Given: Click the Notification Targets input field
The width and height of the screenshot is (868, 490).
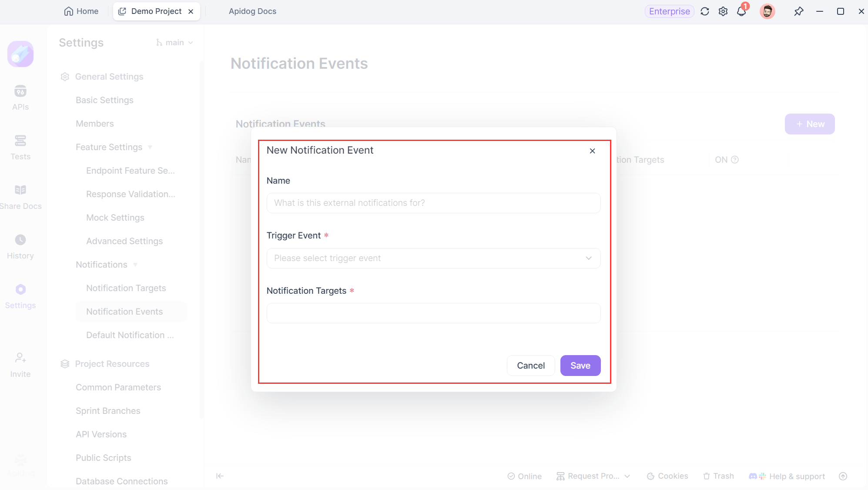Looking at the screenshot, I should pos(433,313).
